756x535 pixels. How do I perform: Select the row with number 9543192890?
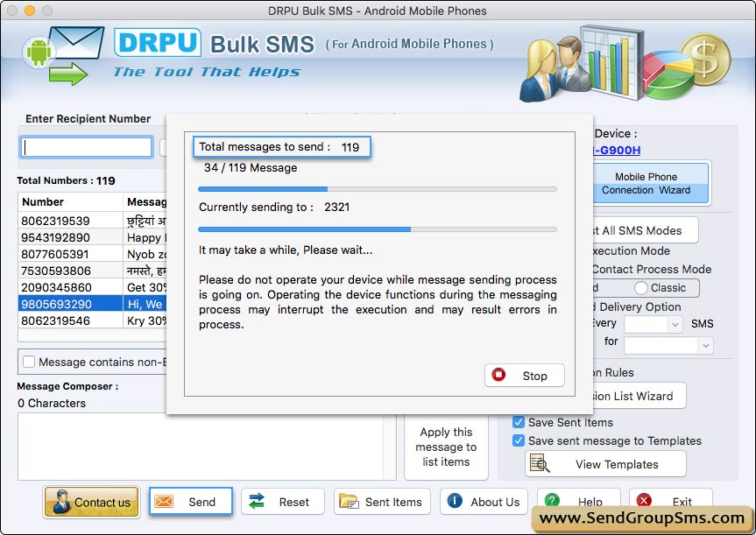(x=93, y=237)
